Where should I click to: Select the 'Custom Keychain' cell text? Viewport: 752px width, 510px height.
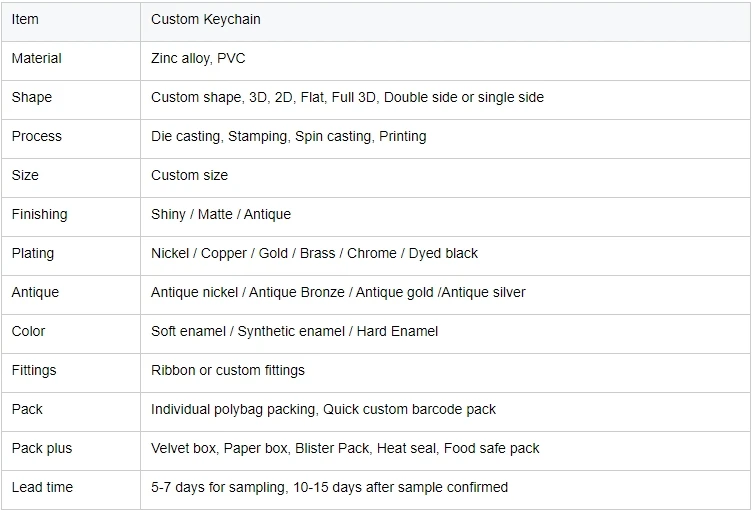point(206,20)
